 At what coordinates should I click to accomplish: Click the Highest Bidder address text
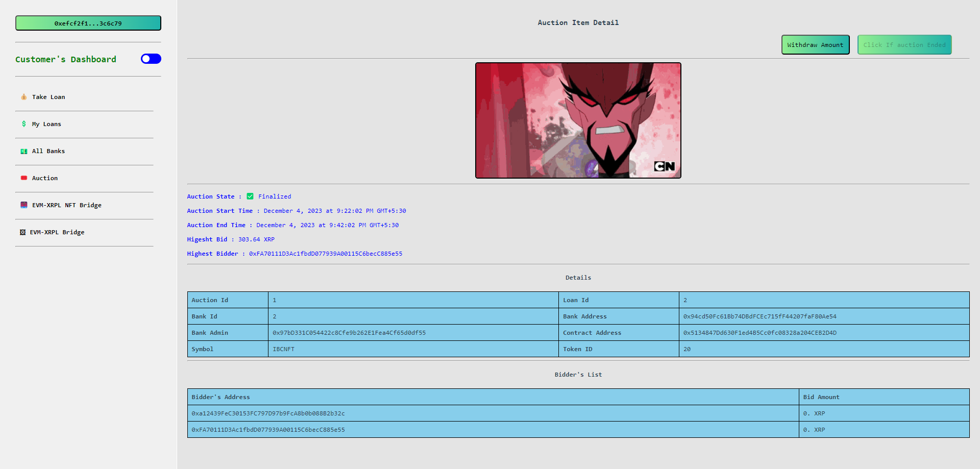click(x=326, y=254)
